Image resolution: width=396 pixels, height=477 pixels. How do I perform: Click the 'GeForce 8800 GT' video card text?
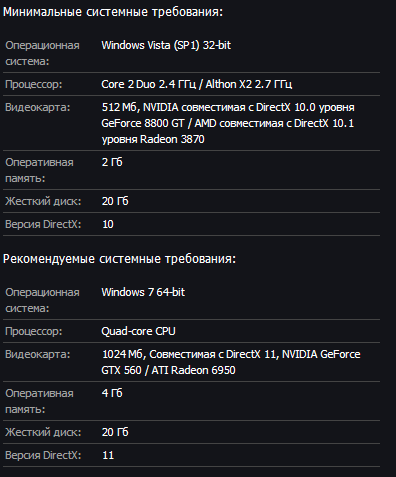pyautogui.click(x=143, y=123)
